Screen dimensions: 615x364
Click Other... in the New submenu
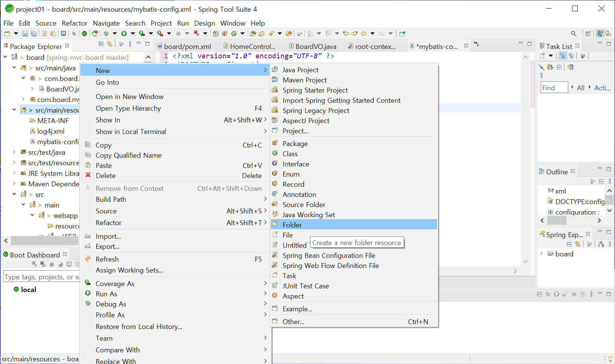[354, 321]
